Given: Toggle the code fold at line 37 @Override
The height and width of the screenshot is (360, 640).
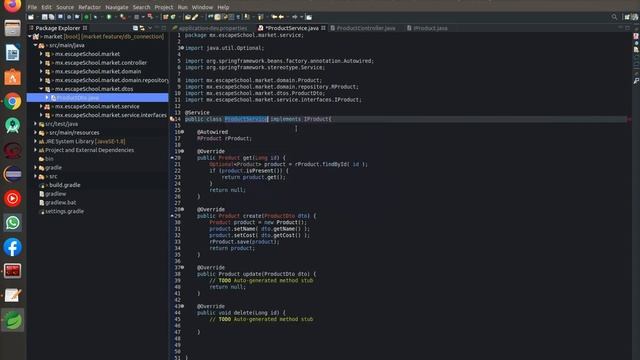Looking at the screenshot, I should point(182,267).
